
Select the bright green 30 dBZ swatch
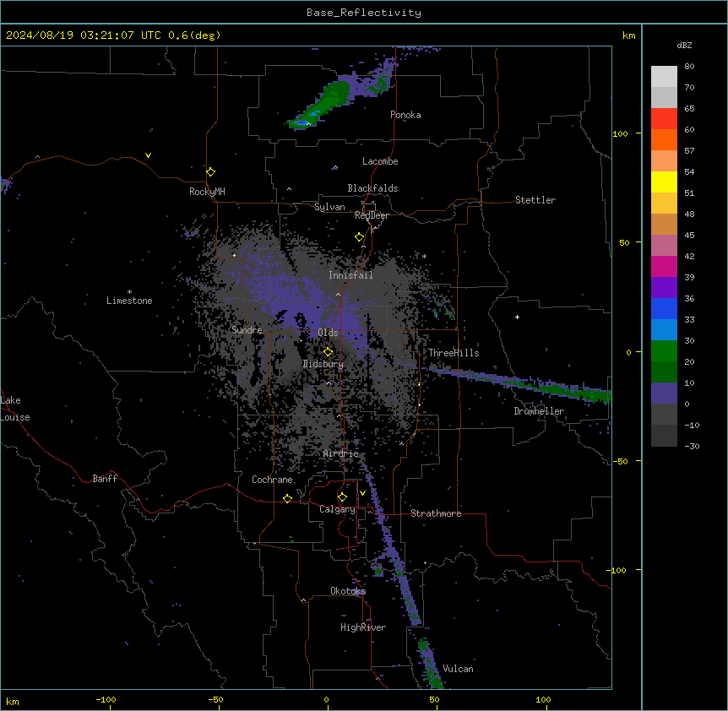[x=664, y=351]
